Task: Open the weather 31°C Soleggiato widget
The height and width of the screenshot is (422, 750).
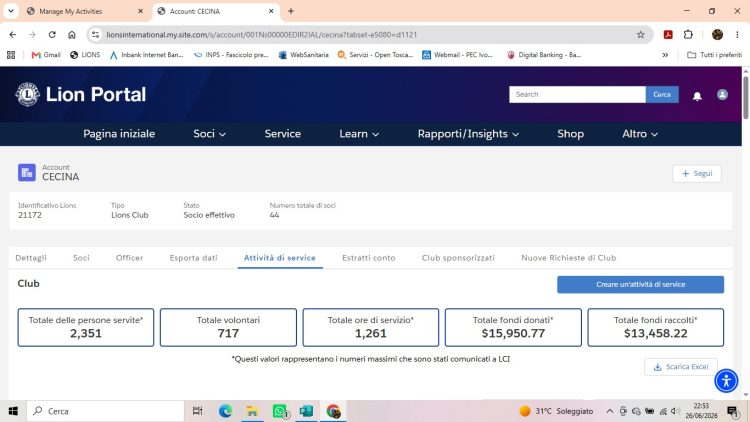Action: [x=556, y=411]
